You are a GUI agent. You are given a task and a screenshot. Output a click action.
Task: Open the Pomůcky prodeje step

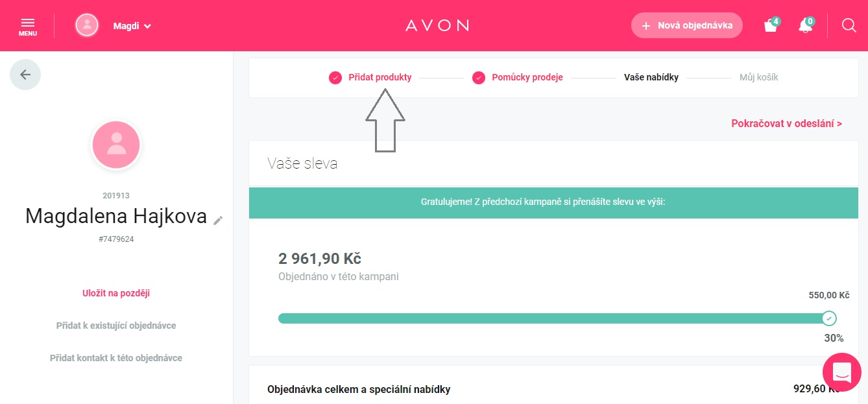[x=527, y=77]
